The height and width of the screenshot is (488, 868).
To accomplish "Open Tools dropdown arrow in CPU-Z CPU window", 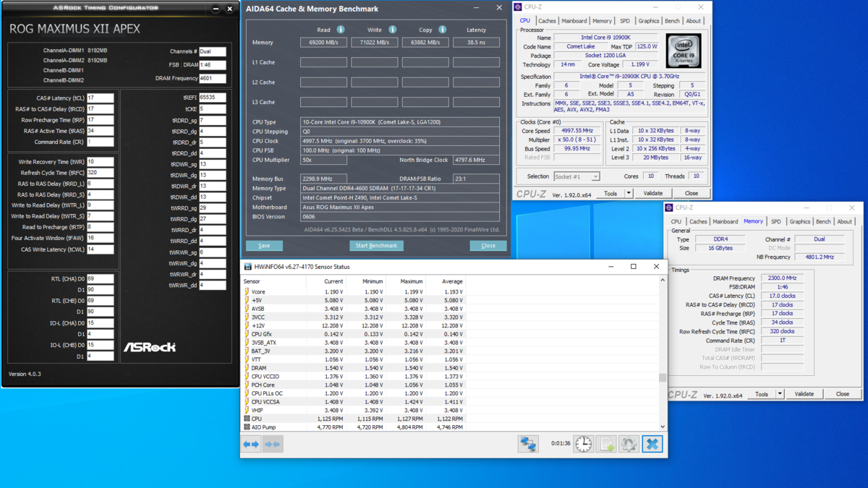I will [x=629, y=193].
